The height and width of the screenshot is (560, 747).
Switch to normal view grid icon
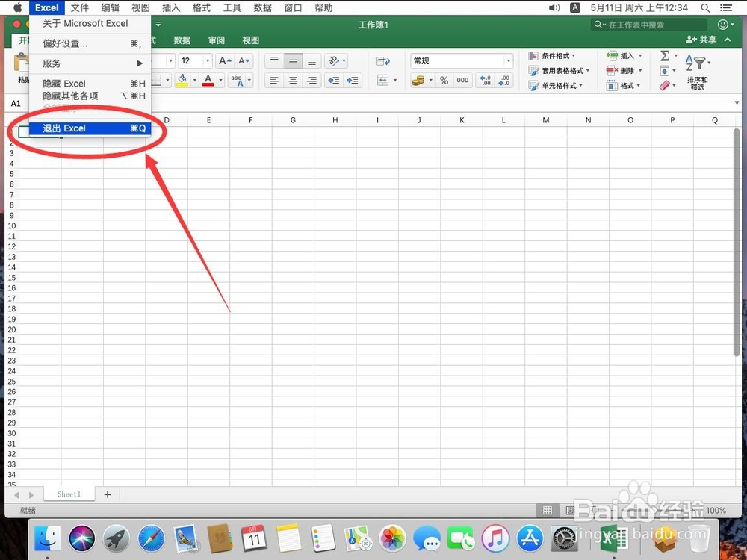coord(548,511)
